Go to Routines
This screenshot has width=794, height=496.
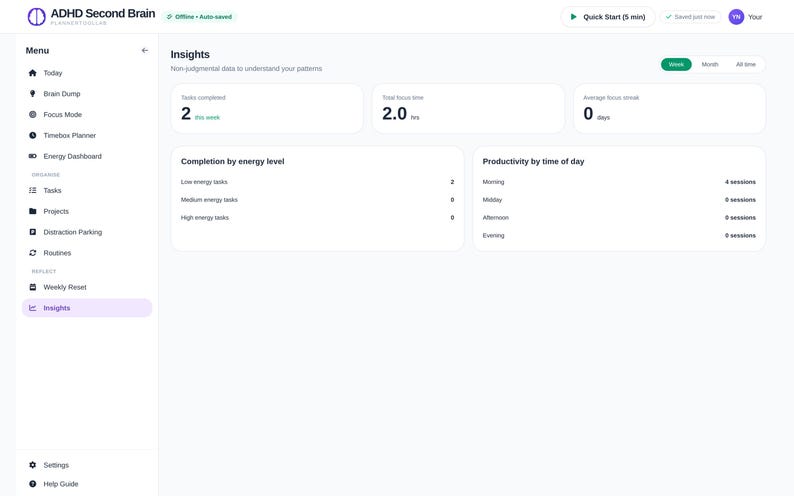(87, 253)
